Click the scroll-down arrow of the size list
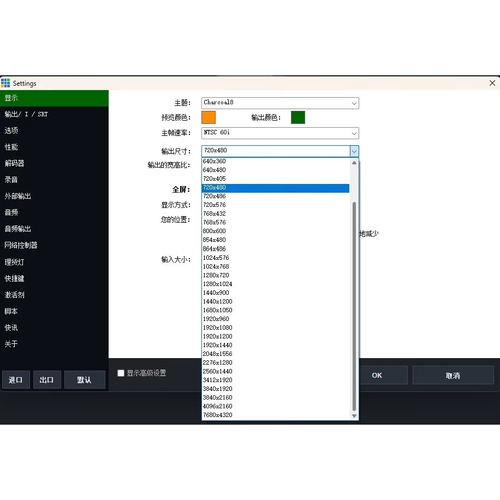500x500 pixels. click(x=354, y=415)
